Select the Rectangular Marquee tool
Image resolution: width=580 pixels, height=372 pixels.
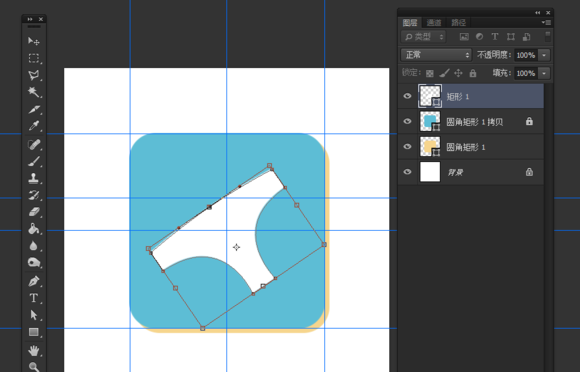click(34, 58)
